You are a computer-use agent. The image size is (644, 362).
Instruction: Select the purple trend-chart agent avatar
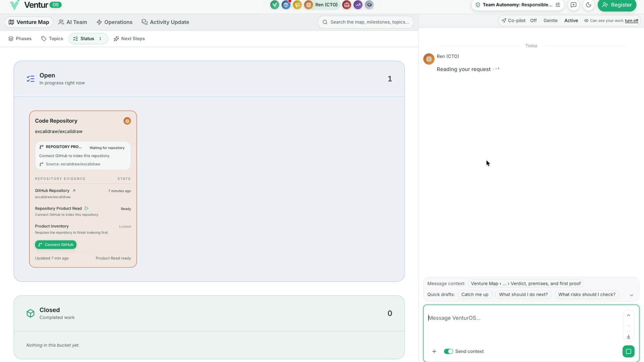click(358, 5)
